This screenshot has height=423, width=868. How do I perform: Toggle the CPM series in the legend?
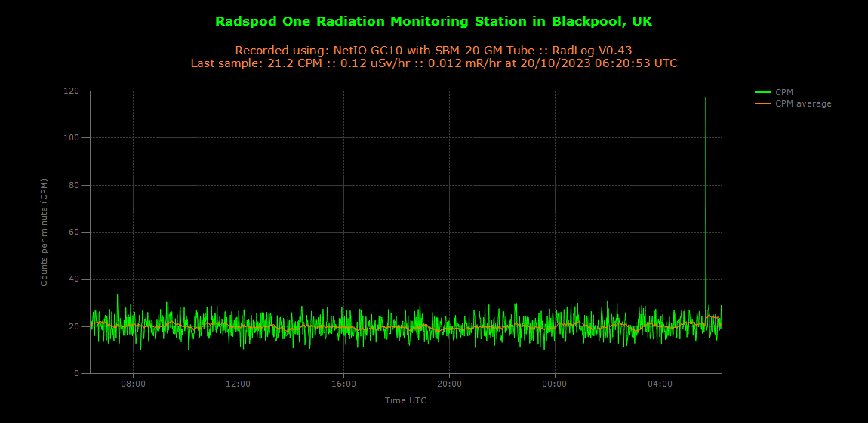click(x=775, y=92)
